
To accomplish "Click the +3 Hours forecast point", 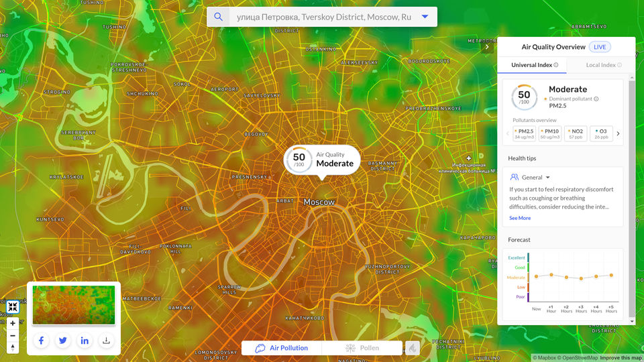I will click(x=581, y=279).
